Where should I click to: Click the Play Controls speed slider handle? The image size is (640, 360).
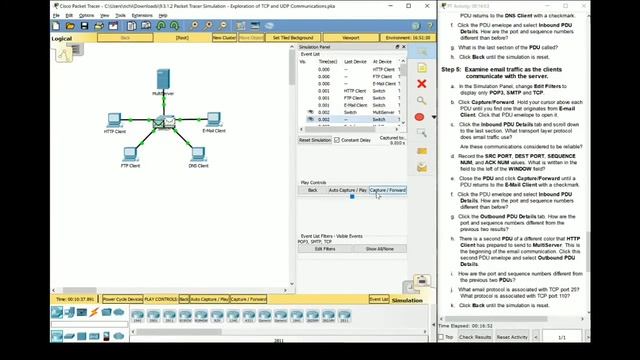352,197
